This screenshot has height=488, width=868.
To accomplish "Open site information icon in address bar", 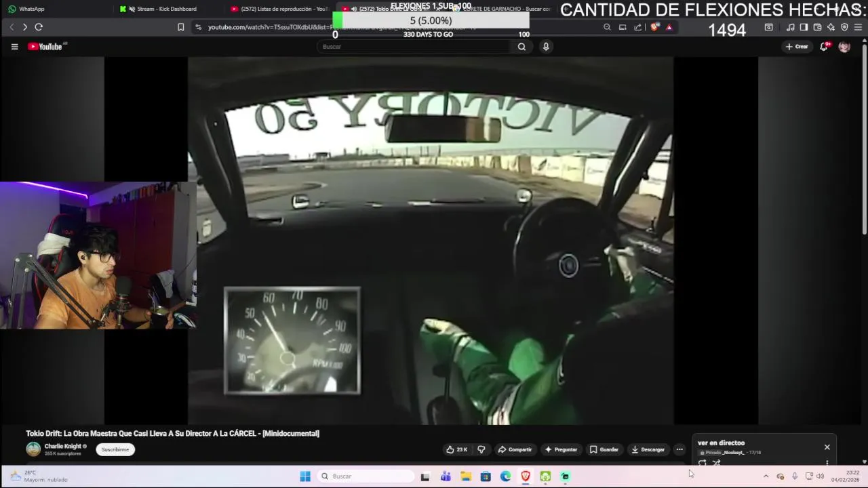I will coord(198,27).
